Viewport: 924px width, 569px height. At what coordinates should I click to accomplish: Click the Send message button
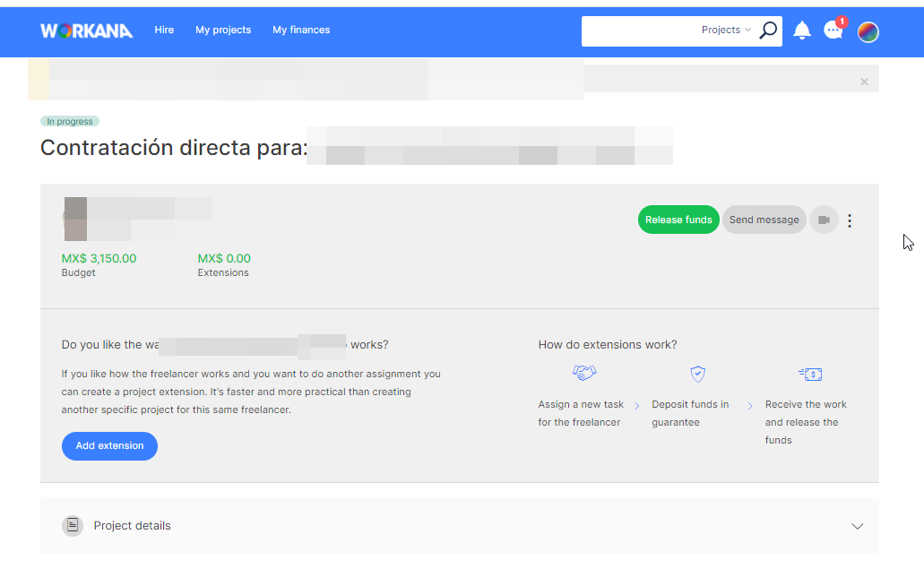click(764, 220)
